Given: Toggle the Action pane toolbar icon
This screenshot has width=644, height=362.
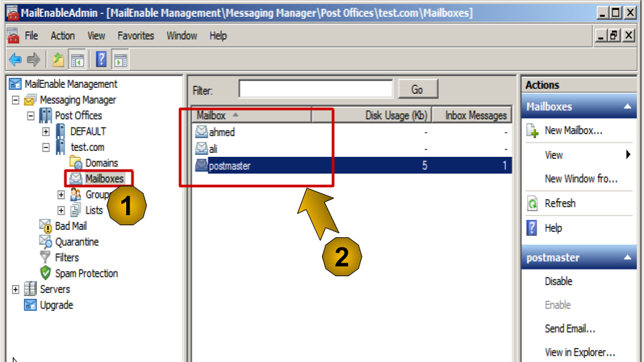Looking at the screenshot, I should [x=120, y=60].
